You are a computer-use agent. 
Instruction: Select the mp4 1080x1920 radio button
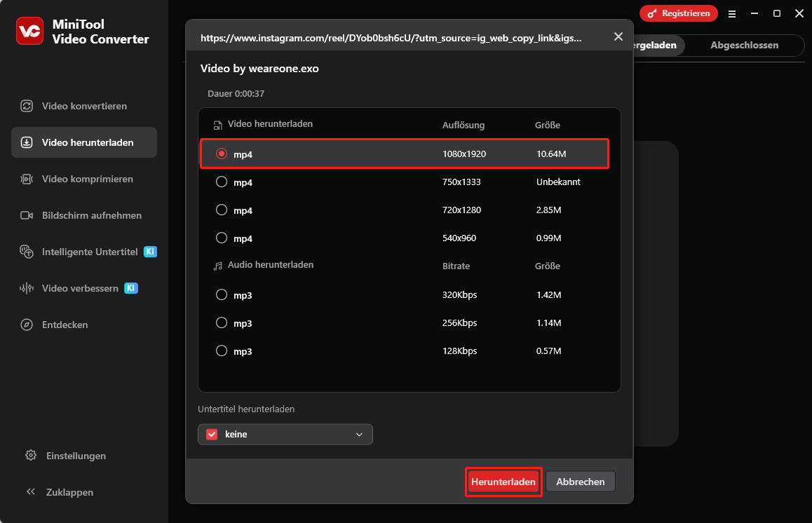click(222, 154)
